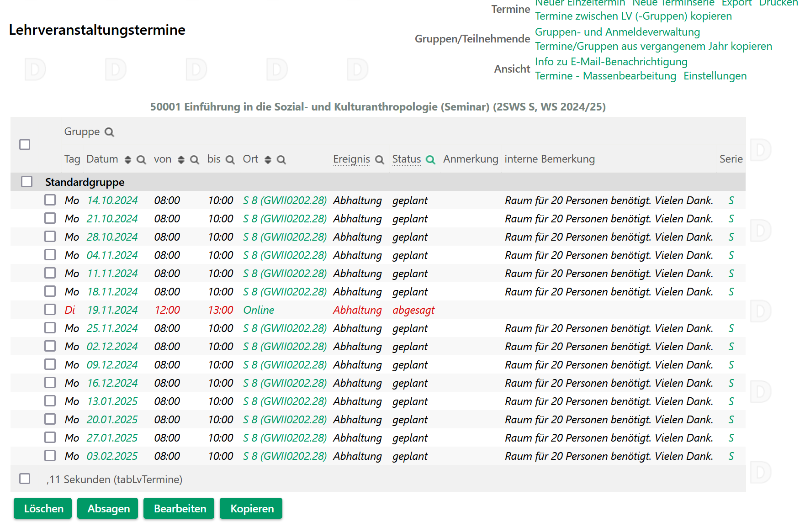Viewport: 805px width, 532px height.
Task: Click the Status column header
Action: [407, 159]
